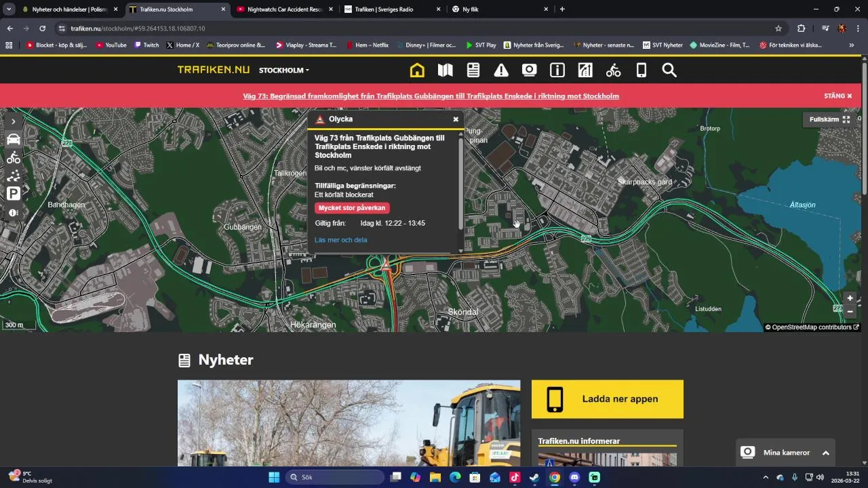Switch the map to Fullskärm
Image resolution: width=868 pixels, height=488 pixels.
[830, 119]
